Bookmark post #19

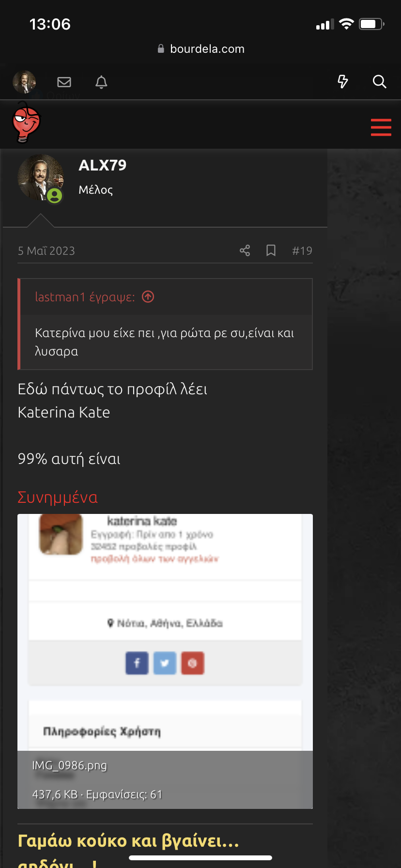271,250
